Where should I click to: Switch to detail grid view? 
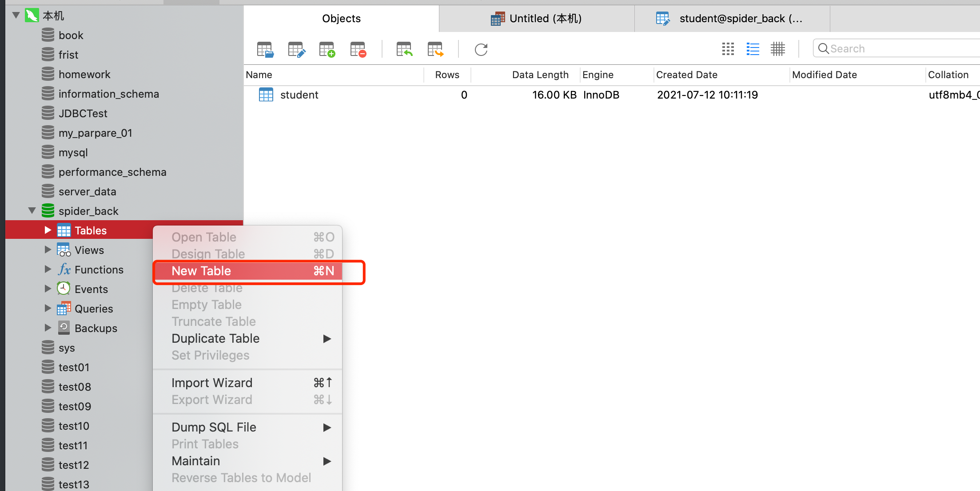click(x=777, y=49)
